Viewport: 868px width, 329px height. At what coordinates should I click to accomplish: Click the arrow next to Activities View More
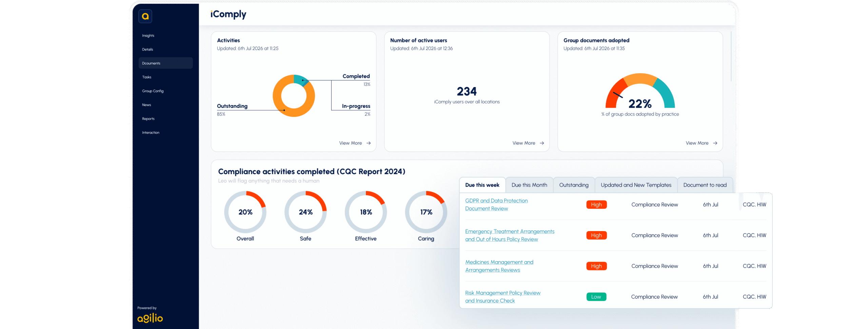[x=369, y=143]
